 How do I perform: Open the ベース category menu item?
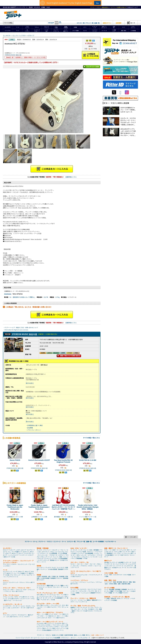pyautogui.click(x=18, y=27)
